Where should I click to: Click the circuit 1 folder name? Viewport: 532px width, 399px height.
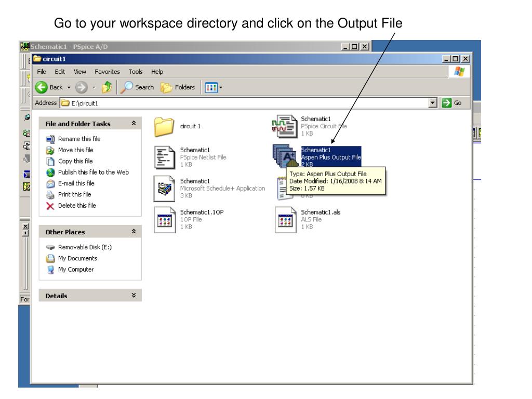[x=190, y=126]
